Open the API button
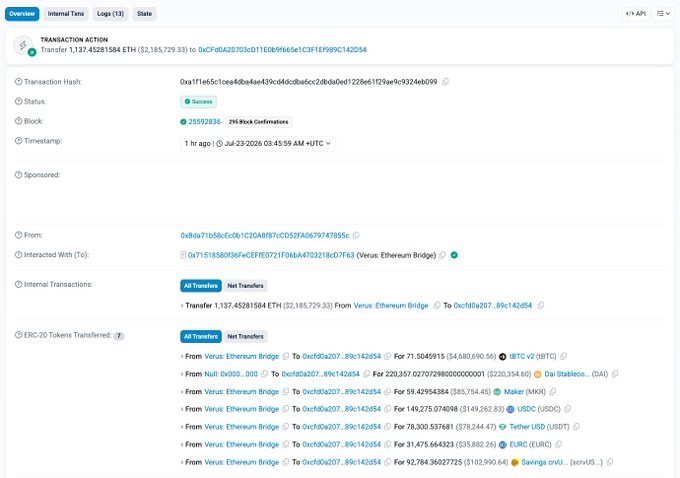The width and height of the screenshot is (680, 478). [635, 14]
